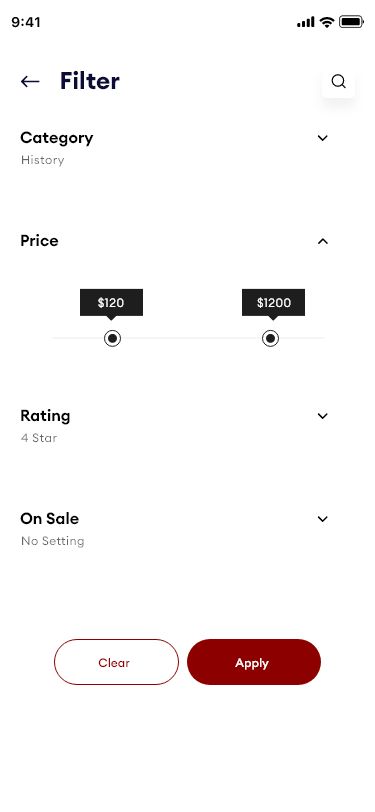
Task: Open the Category section label
Action: pyautogui.click(x=57, y=138)
